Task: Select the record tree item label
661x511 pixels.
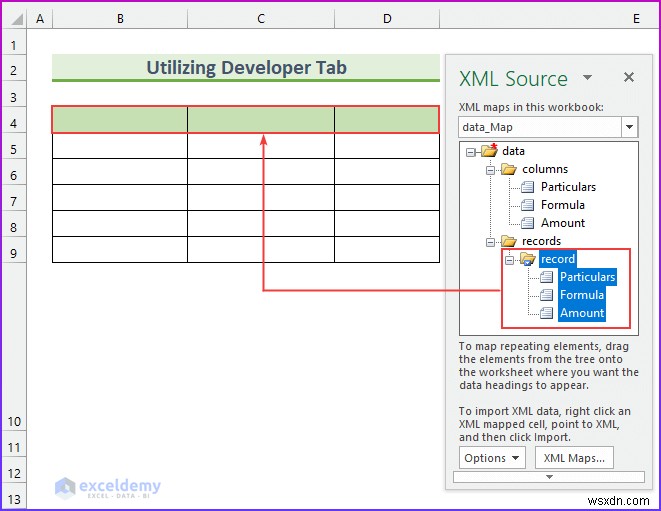Action: [558, 259]
